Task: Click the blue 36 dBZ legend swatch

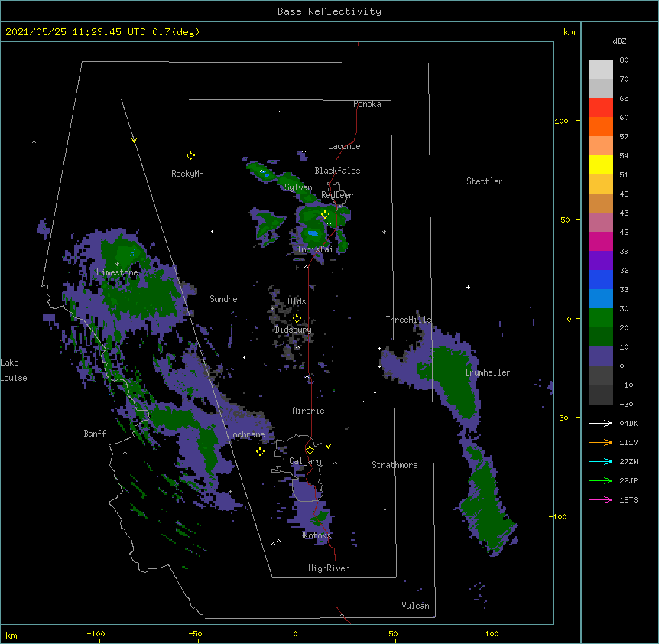Action: coord(601,279)
